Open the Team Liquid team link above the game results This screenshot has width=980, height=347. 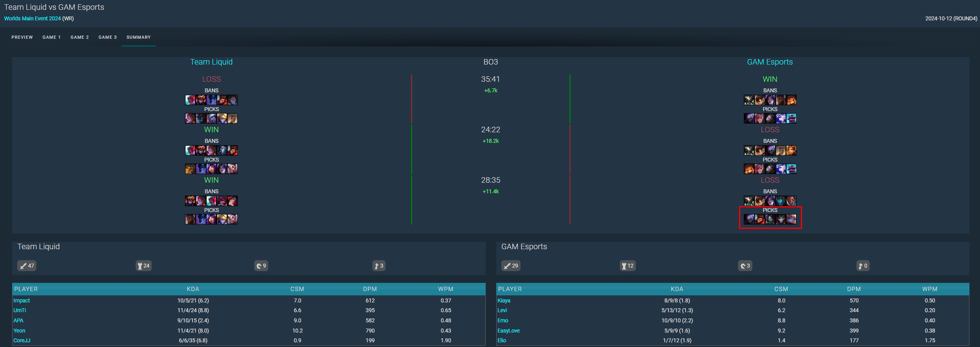211,62
